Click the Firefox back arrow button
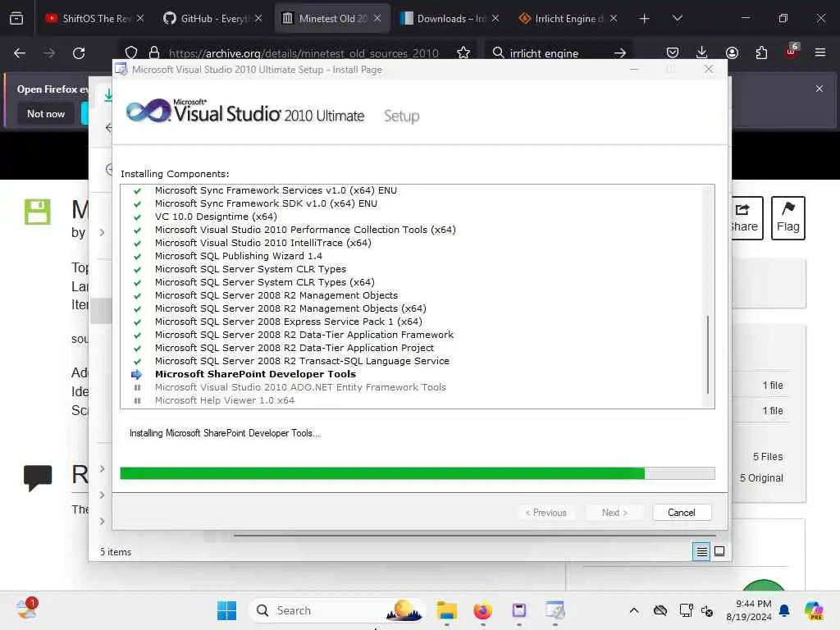 (20, 53)
